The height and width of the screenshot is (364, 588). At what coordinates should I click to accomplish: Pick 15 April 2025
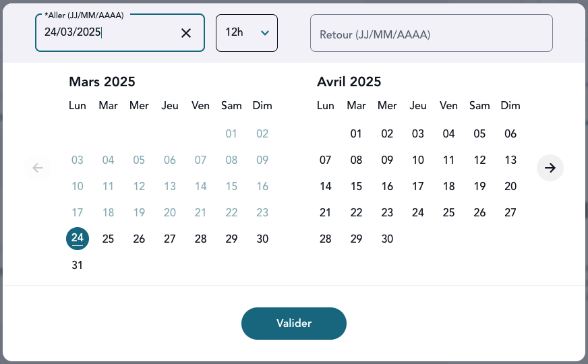click(x=357, y=186)
